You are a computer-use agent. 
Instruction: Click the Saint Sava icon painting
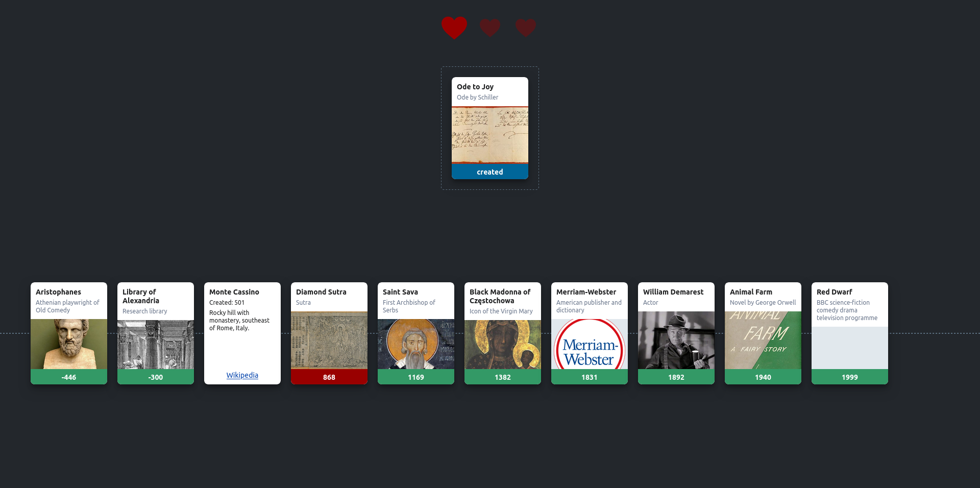point(416,344)
